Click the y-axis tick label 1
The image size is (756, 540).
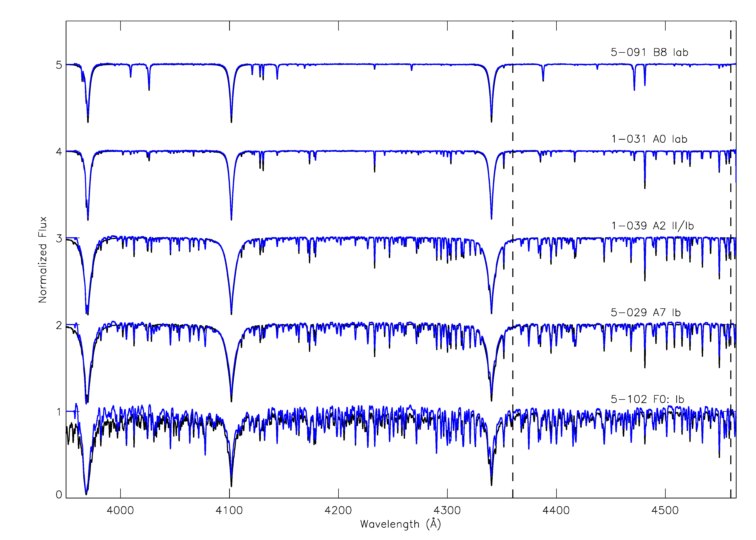[x=59, y=412]
